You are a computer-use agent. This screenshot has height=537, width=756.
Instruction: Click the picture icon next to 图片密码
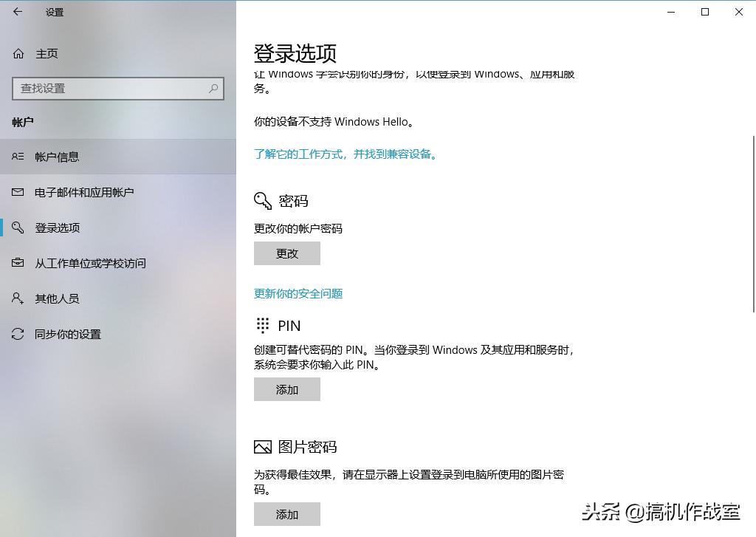[263, 446]
